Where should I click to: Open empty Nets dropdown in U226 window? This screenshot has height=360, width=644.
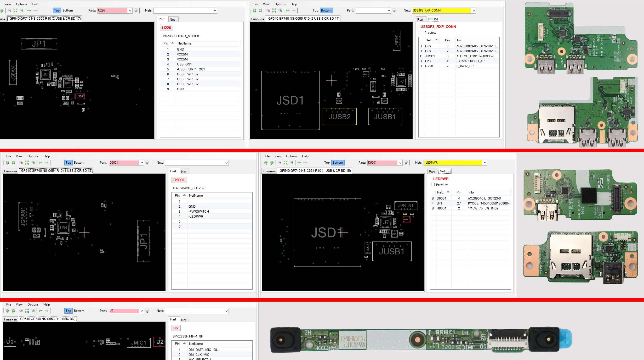[215, 10]
